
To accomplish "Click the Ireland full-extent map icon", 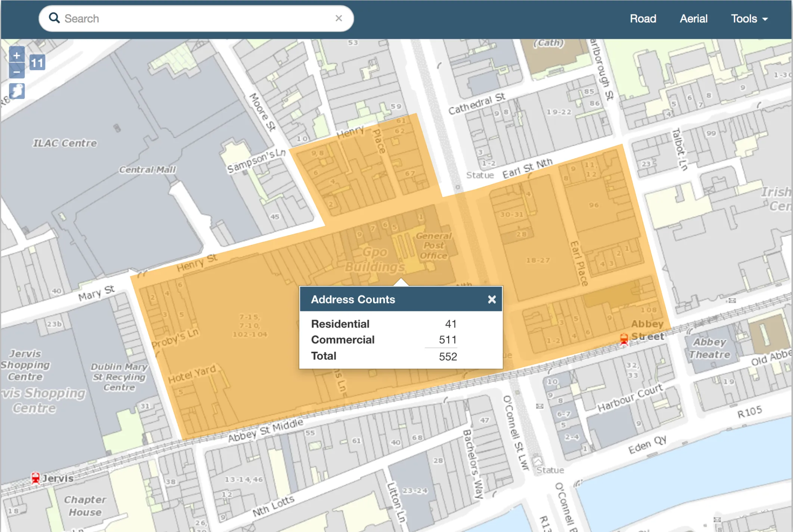I will point(17,91).
